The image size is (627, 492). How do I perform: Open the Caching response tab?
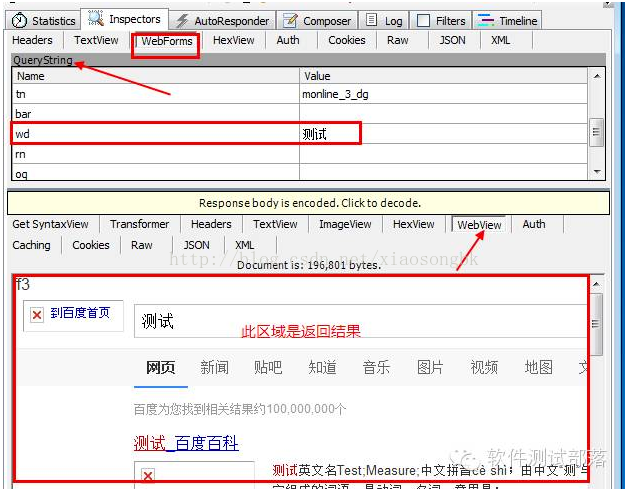(31, 245)
